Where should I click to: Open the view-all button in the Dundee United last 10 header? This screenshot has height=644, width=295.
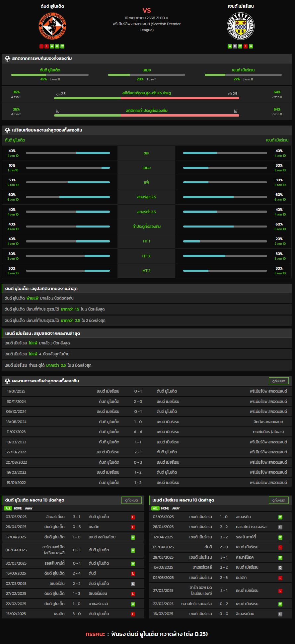point(131,500)
